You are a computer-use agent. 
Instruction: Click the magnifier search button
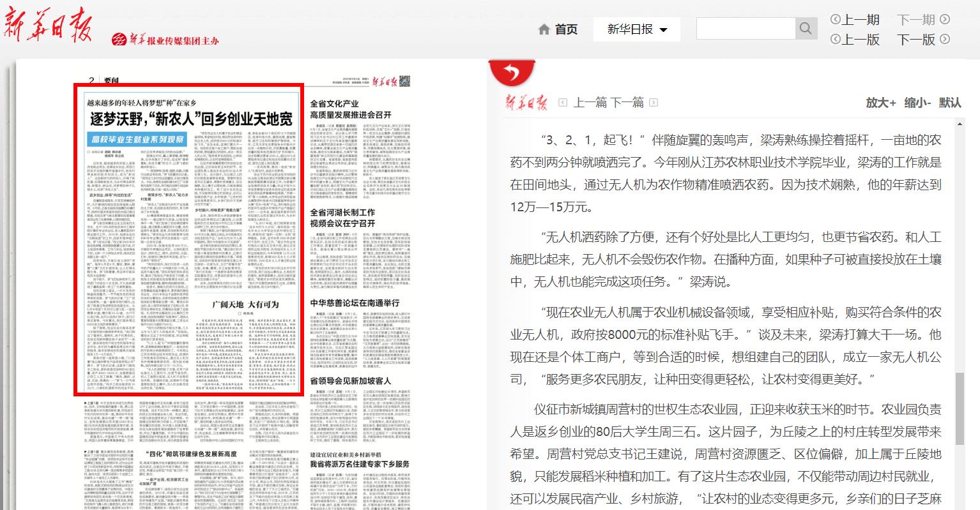coord(805,29)
